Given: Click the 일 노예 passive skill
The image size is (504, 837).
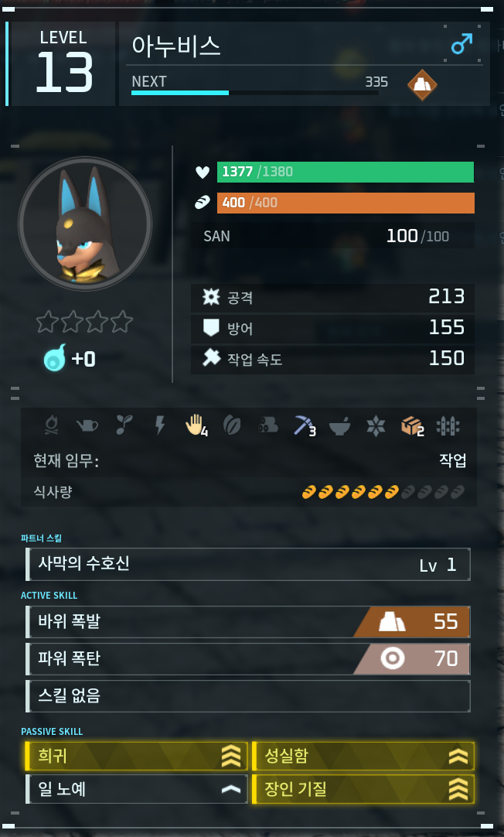Looking at the screenshot, I should [137, 789].
